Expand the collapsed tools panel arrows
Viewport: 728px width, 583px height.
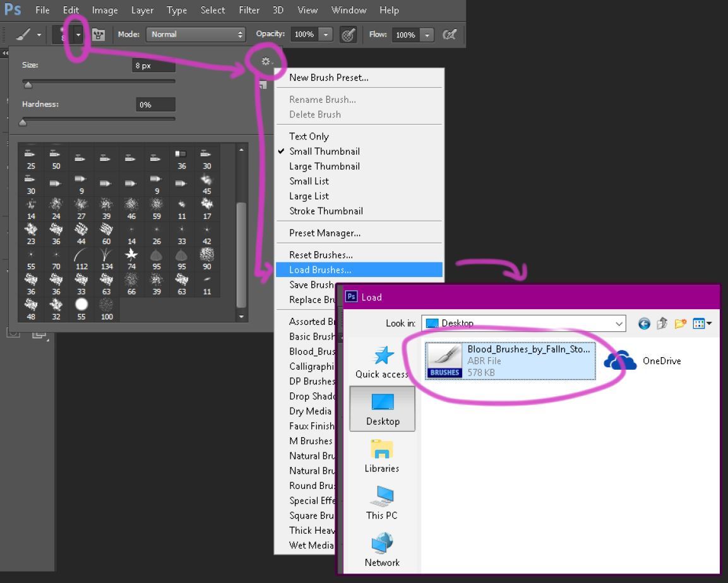pyautogui.click(x=5, y=54)
